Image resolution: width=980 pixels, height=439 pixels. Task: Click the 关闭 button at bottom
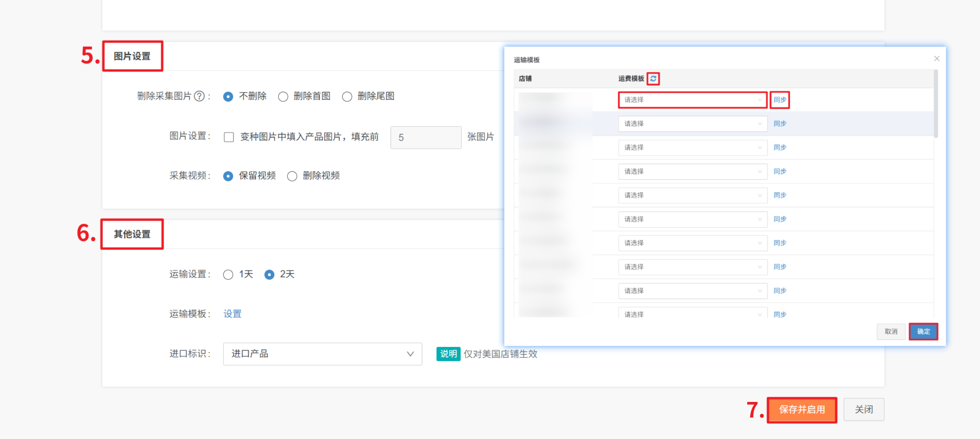[864, 409]
